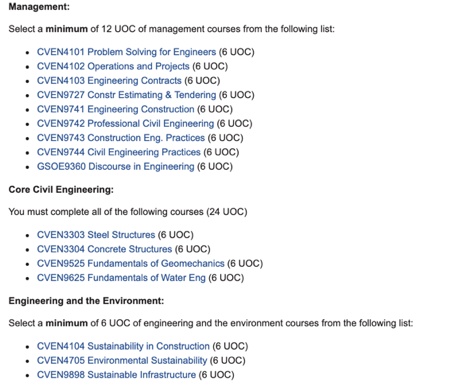Click CVEN9743 Construction Eng. Practices link

click(121, 138)
